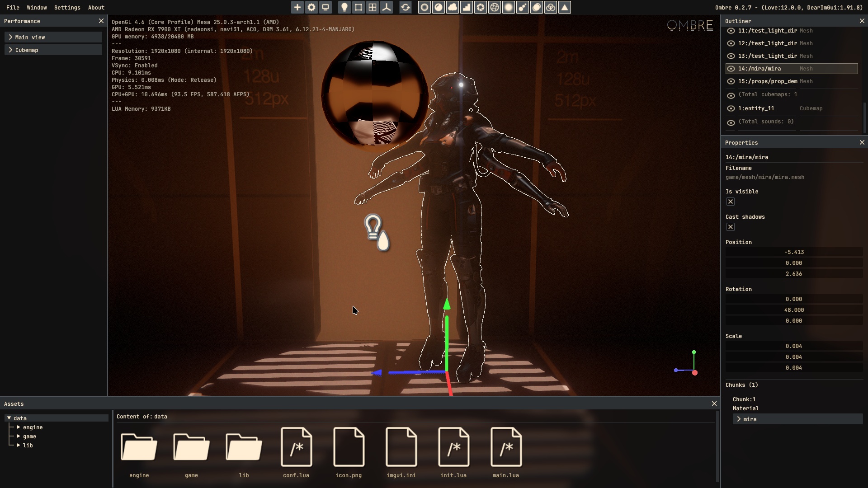Viewport: 868px width, 488px height.
Task: Open the main.lua file thumbnail
Action: 505,447
